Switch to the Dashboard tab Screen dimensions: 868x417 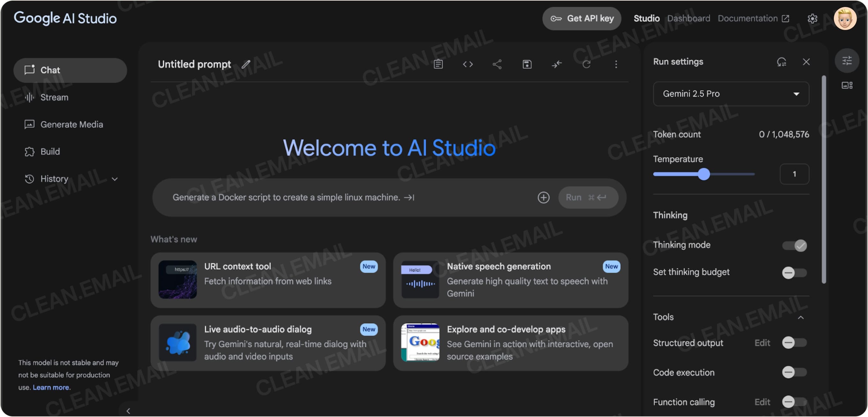688,18
